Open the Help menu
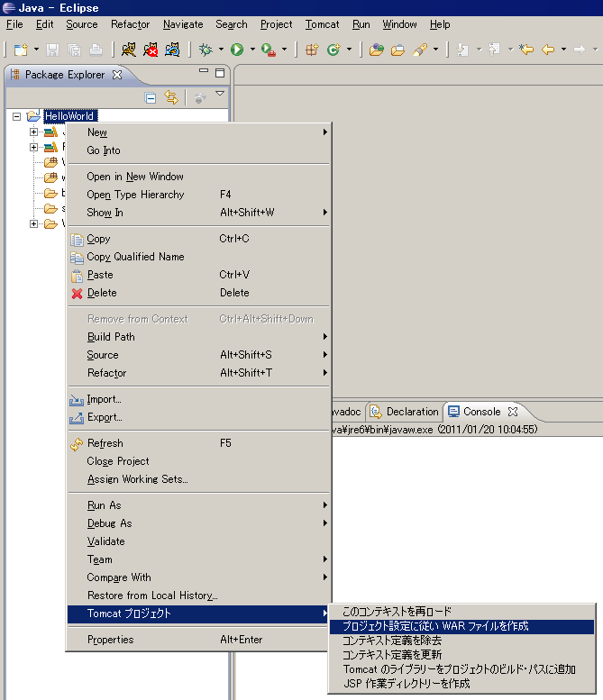603x700 pixels. pos(440,24)
